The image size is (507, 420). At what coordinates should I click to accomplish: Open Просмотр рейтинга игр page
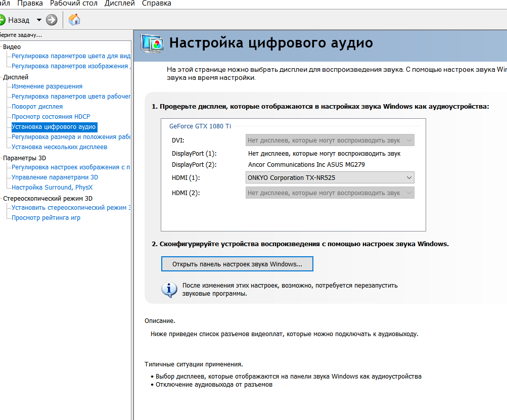click(46, 218)
